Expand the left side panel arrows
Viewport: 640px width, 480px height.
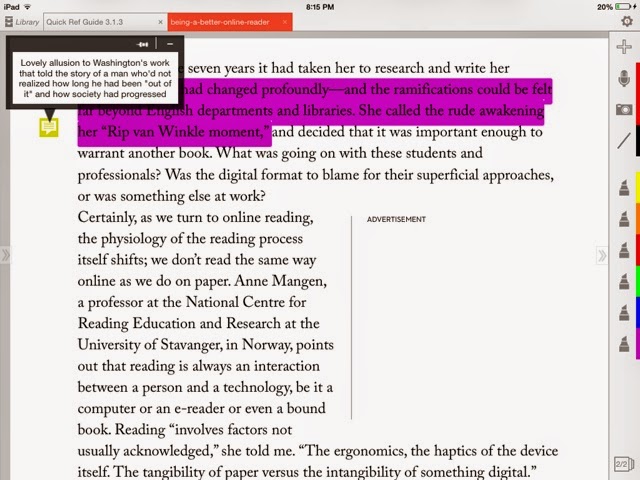point(5,256)
